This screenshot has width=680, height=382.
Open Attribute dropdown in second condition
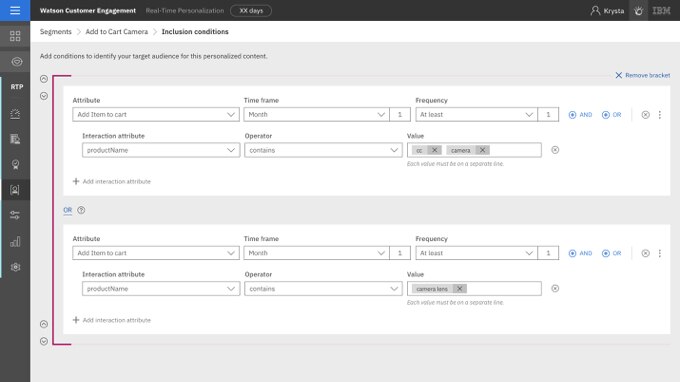pyautogui.click(x=156, y=253)
